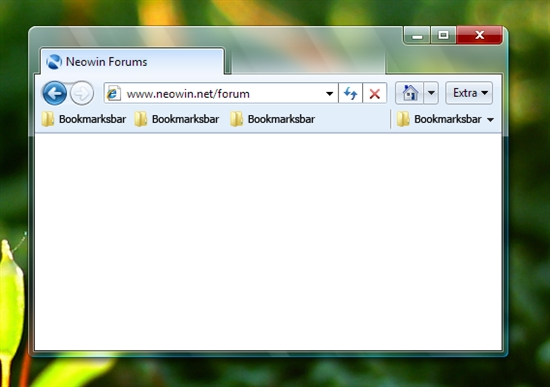Screen dimensions: 550x387
Task: Open the Extra menu dropdown
Action: point(469,93)
